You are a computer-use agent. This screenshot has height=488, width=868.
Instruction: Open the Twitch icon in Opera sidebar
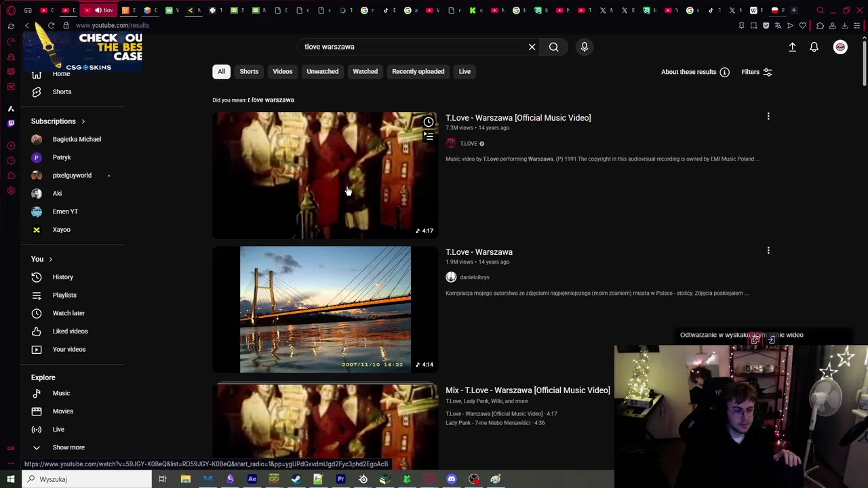(11, 123)
